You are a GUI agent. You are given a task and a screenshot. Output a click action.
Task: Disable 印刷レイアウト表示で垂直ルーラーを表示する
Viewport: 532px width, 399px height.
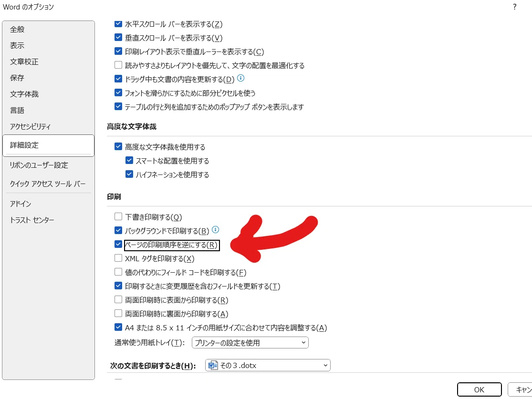pos(118,51)
